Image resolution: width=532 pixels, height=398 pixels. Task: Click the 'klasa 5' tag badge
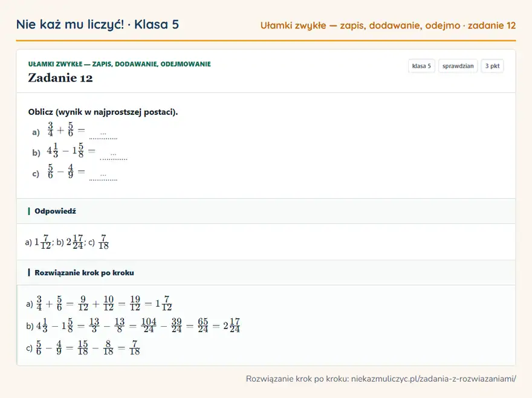[421, 66]
